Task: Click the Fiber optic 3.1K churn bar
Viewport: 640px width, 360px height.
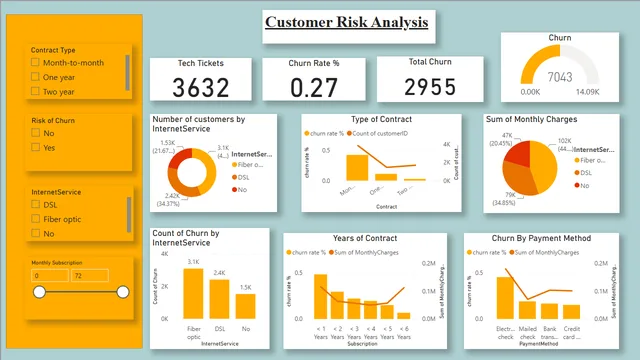Action: tap(193, 293)
